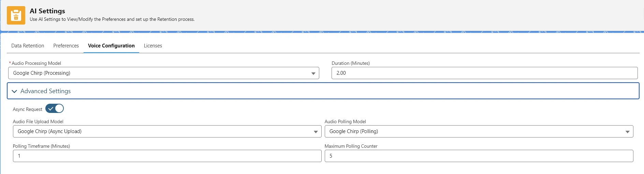Click the AI Settings clipboard icon
644x174 pixels.
click(16, 15)
